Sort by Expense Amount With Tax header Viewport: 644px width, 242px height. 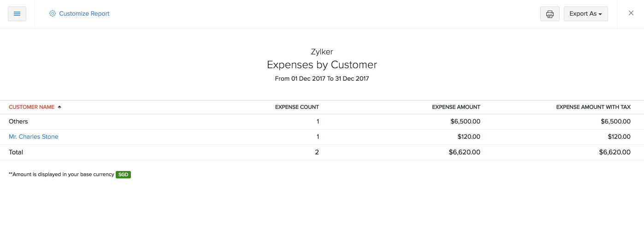point(593,107)
